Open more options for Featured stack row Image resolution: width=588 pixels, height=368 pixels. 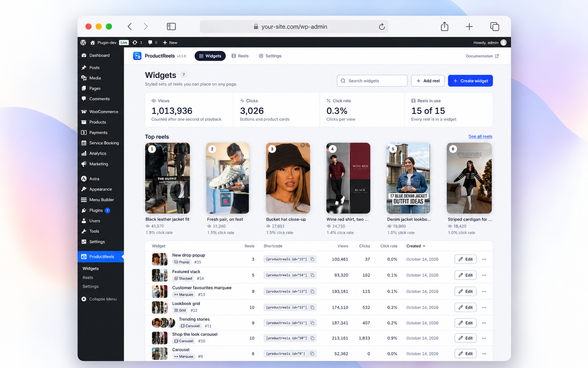coord(484,275)
